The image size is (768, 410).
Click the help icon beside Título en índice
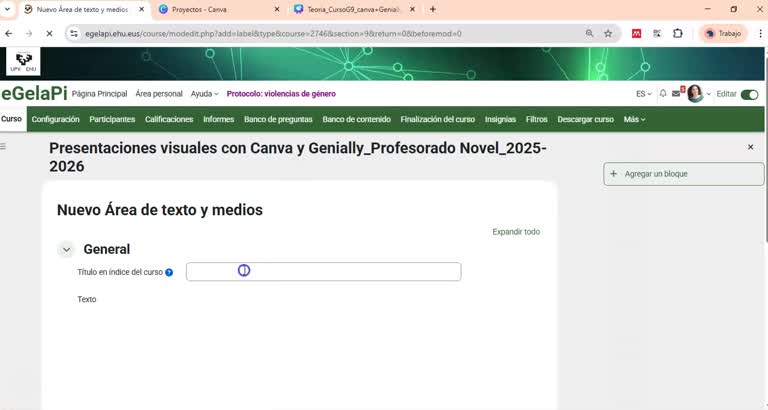[x=169, y=272]
